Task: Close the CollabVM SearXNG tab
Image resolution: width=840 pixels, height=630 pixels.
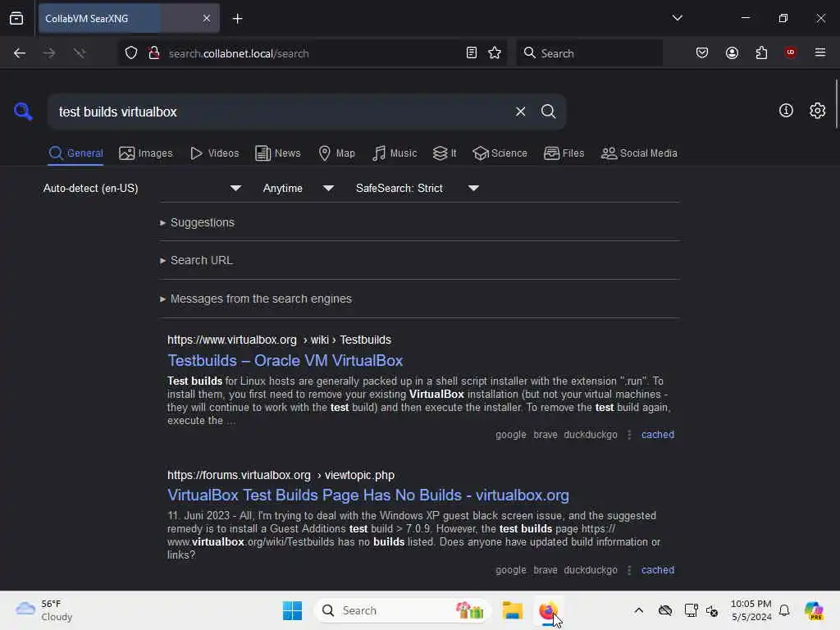Action: [x=206, y=19]
